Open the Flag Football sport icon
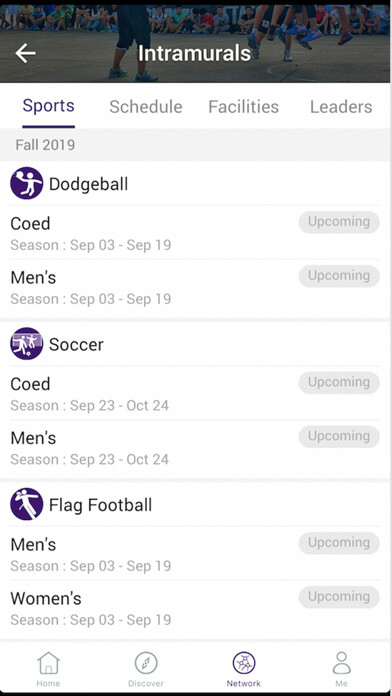This screenshot has width=392, height=696. 27,504
